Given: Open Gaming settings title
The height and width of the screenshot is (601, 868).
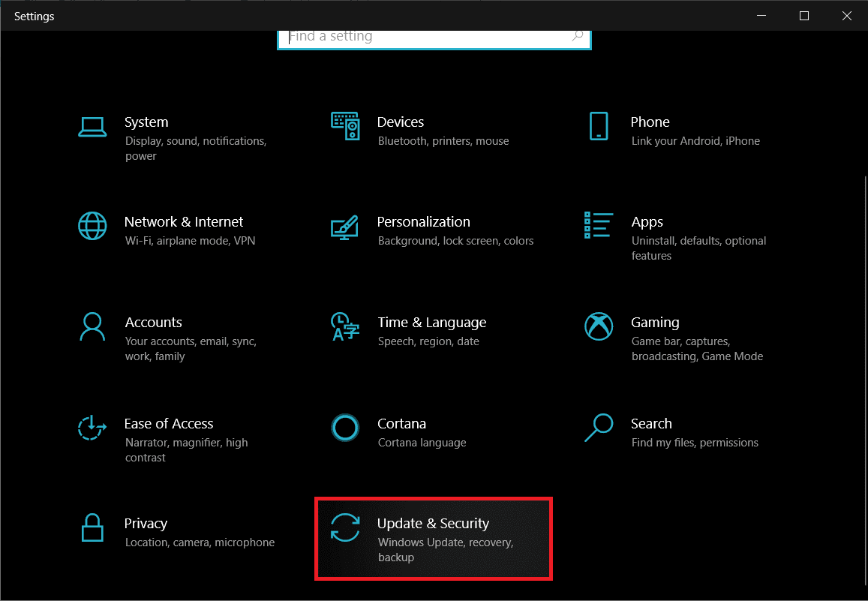Looking at the screenshot, I should click(655, 323).
